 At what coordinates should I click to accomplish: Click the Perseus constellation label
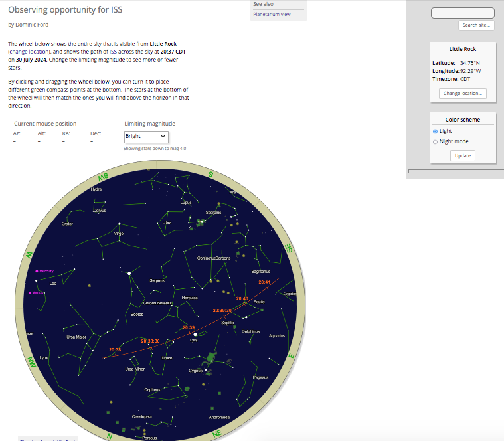click(x=149, y=438)
